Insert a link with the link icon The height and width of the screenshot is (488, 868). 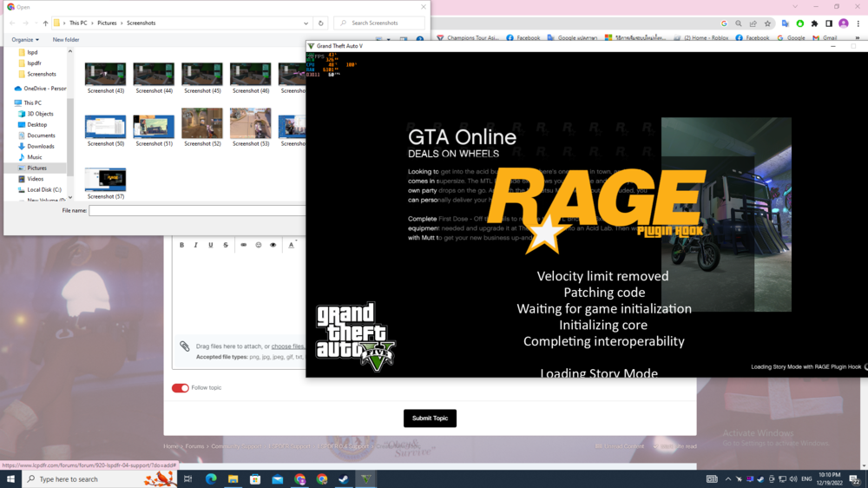[243, 245]
